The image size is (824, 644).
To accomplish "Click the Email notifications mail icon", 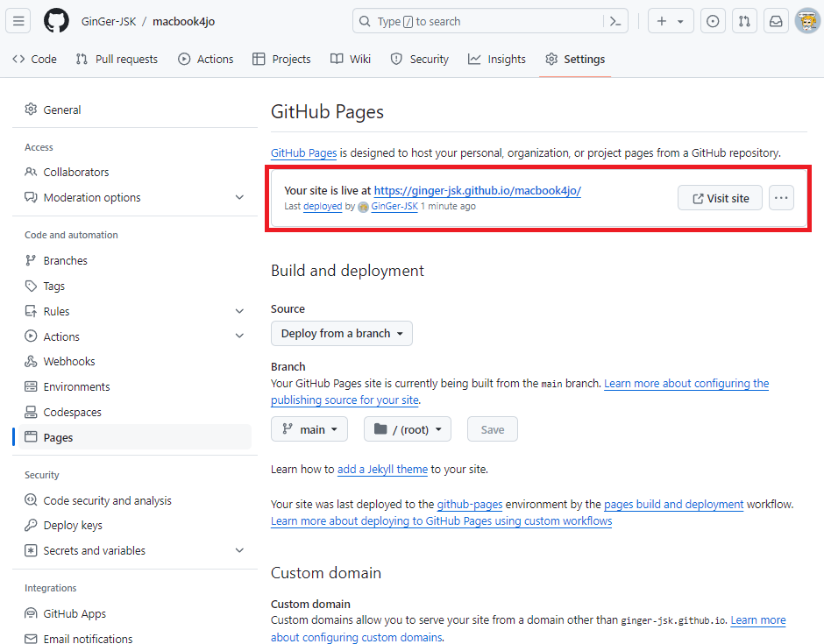I will click(31, 638).
